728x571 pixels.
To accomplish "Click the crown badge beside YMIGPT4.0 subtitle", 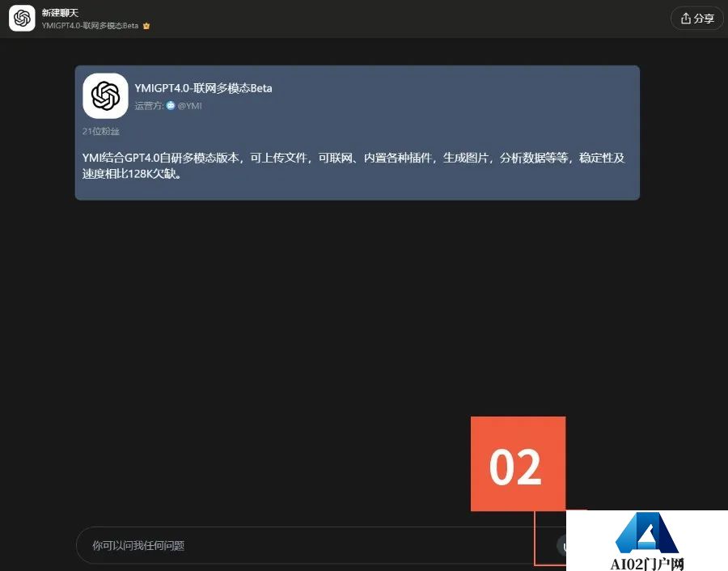I will 146,26.
